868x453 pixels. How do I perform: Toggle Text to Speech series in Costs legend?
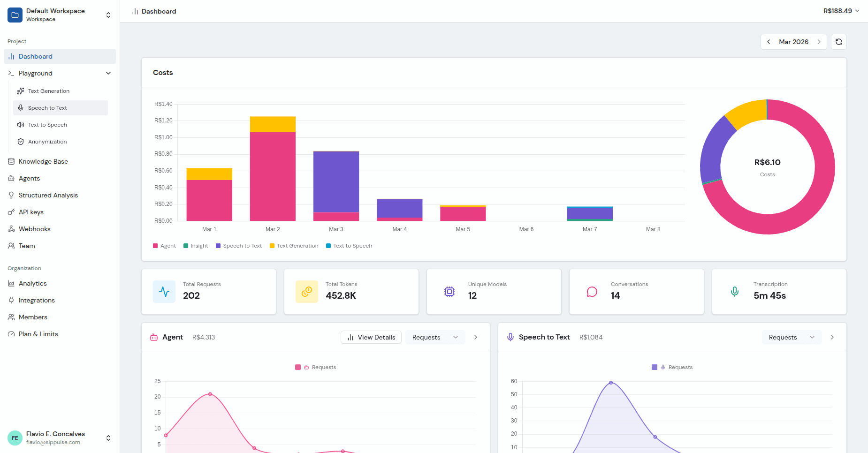349,246
